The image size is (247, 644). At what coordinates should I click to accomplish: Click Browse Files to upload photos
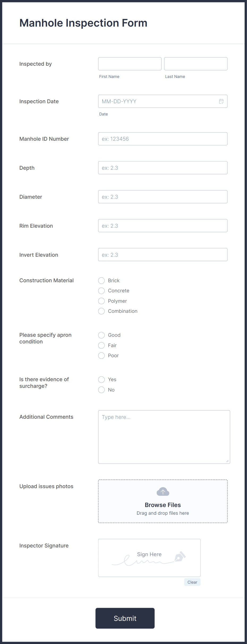tap(162, 505)
